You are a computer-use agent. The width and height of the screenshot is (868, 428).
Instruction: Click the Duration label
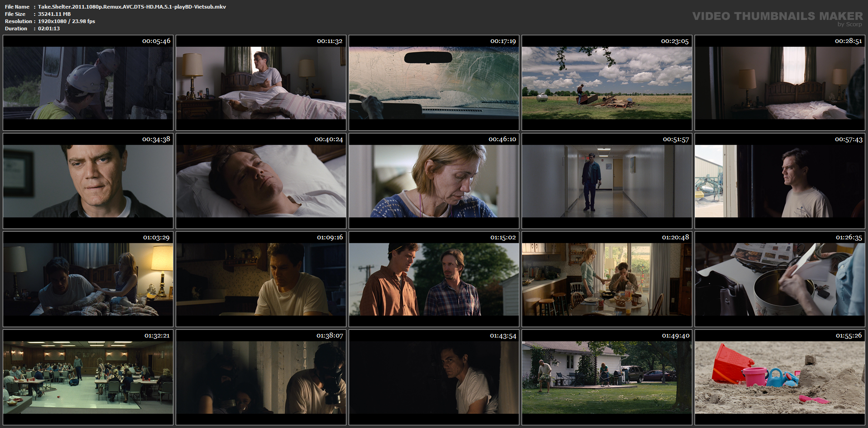click(16, 29)
